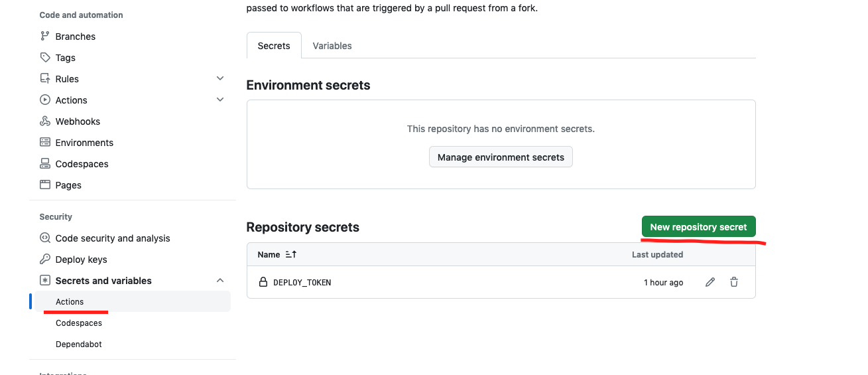Viewport: 868px width, 375px height.
Task: Click the Deploy keys key icon
Action: tap(45, 260)
